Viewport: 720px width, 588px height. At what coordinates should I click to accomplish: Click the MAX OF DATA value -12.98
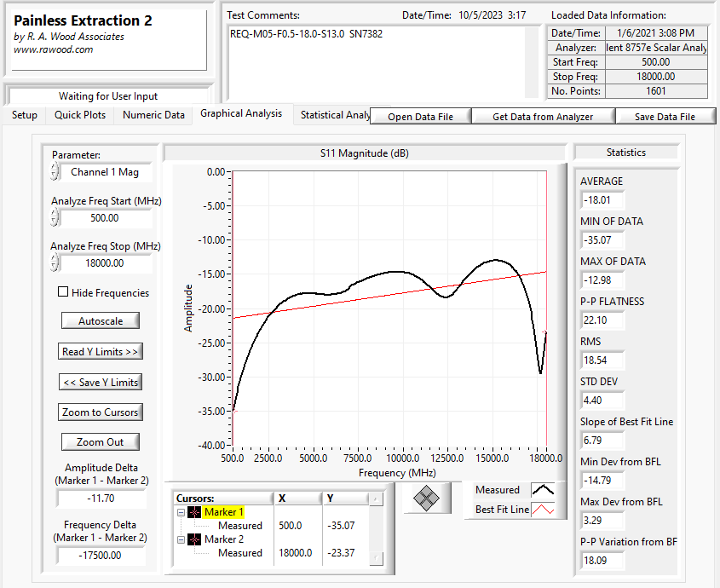(x=602, y=280)
